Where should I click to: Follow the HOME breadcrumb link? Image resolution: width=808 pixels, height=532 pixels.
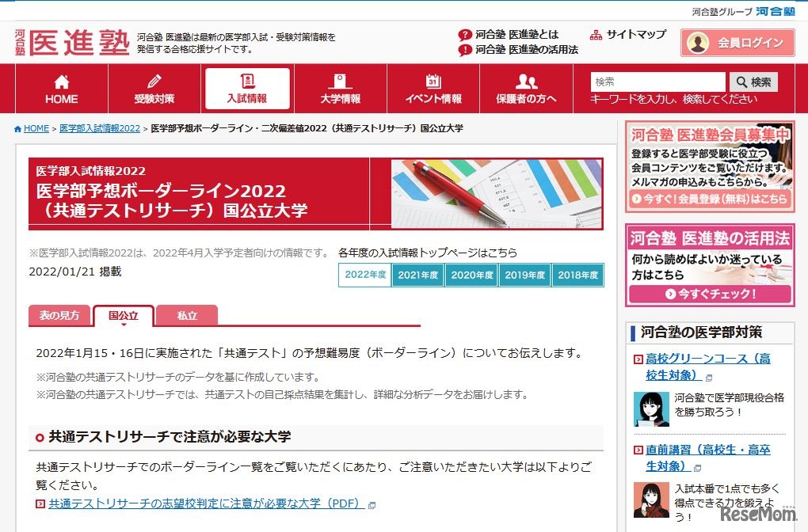click(x=36, y=129)
